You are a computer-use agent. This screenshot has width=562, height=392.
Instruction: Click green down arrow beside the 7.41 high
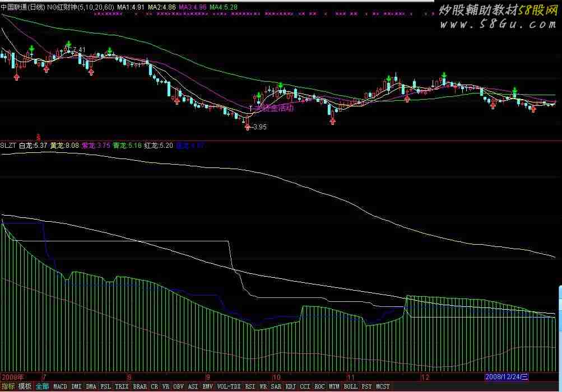click(68, 44)
